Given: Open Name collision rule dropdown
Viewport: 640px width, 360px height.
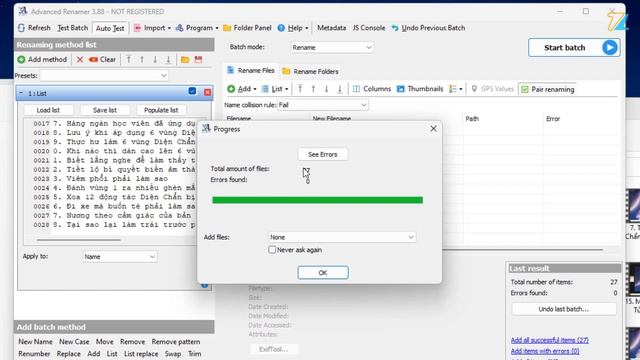Looking at the screenshot, I should pos(322,105).
